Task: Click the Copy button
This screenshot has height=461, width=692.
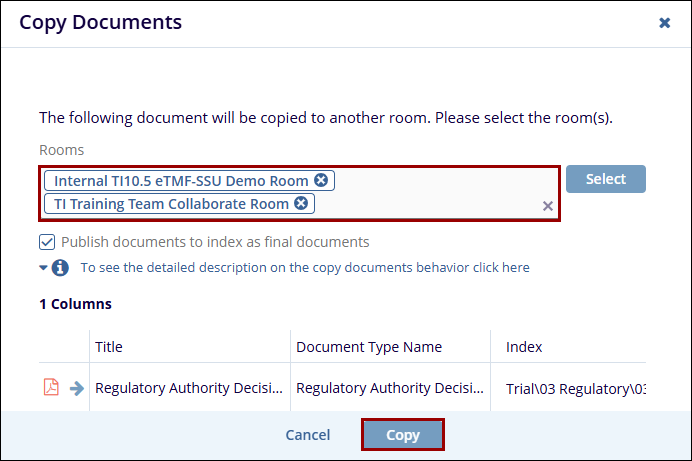Action: [402, 435]
